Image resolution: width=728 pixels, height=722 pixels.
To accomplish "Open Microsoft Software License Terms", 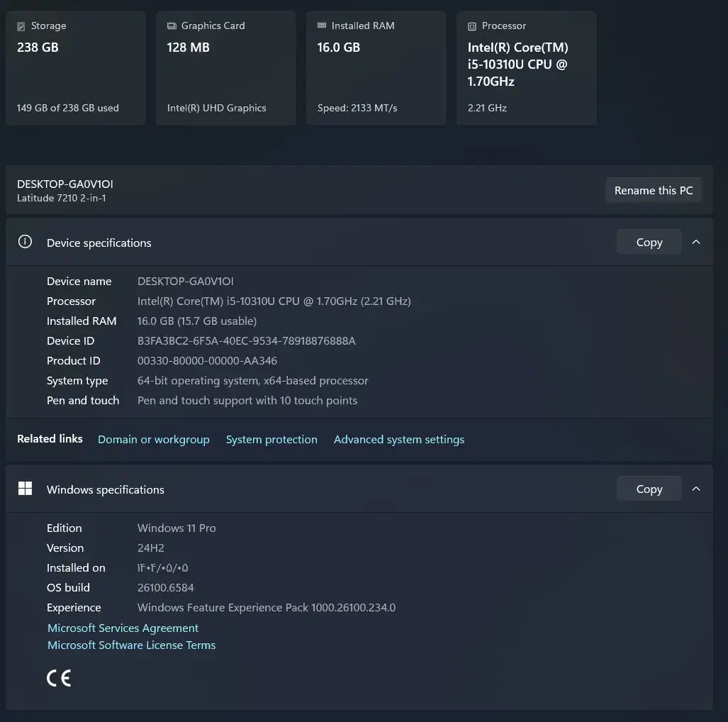I will pyautogui.click(x=131, y=645).
